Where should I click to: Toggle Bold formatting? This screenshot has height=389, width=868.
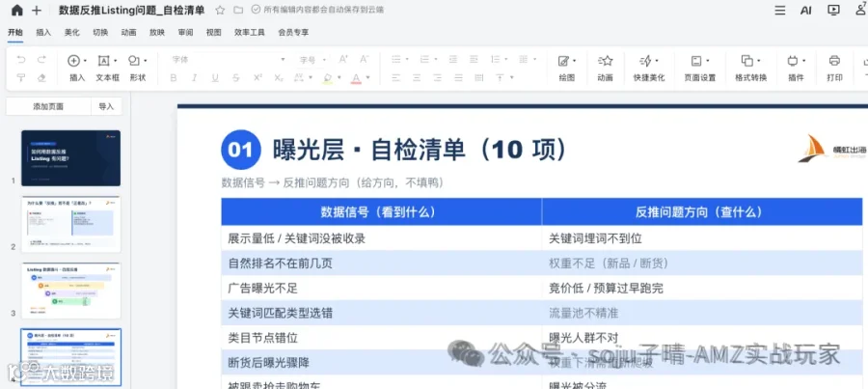pos(174,77)
